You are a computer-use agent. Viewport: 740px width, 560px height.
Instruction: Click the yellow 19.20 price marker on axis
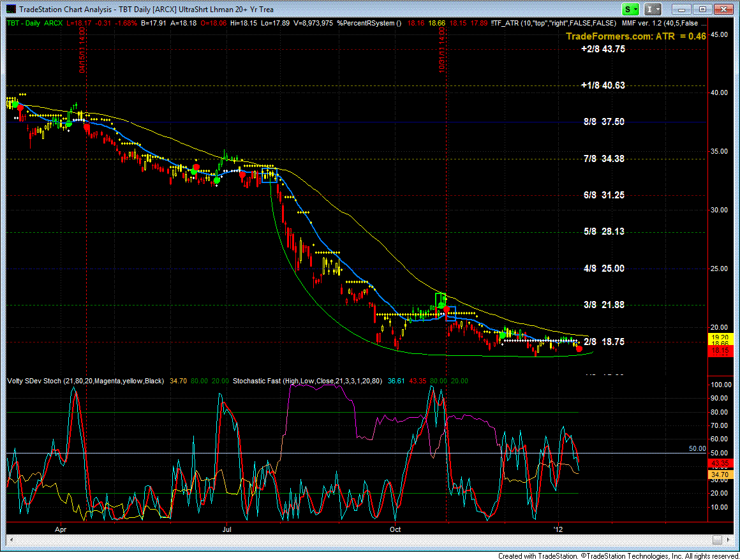pos(720,337)
